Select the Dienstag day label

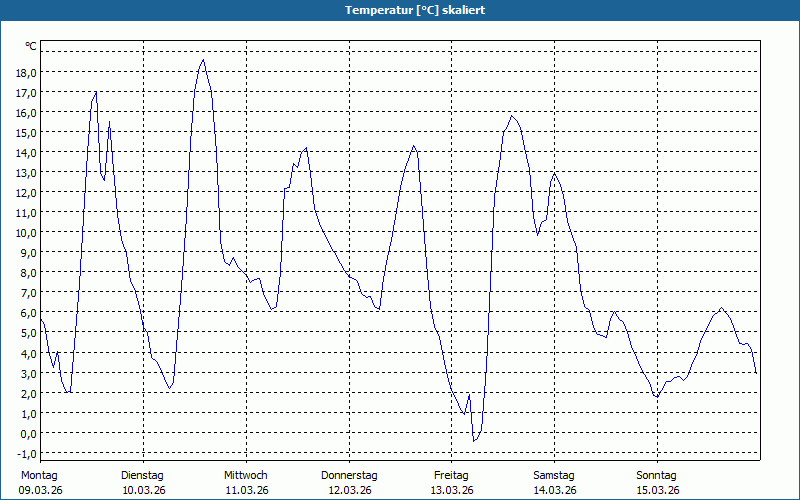click(x=142, y=476)
